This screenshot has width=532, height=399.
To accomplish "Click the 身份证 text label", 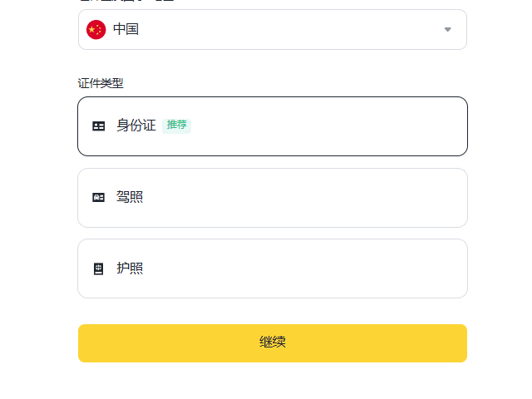I will pyautogui.click(x=136, y=126).
